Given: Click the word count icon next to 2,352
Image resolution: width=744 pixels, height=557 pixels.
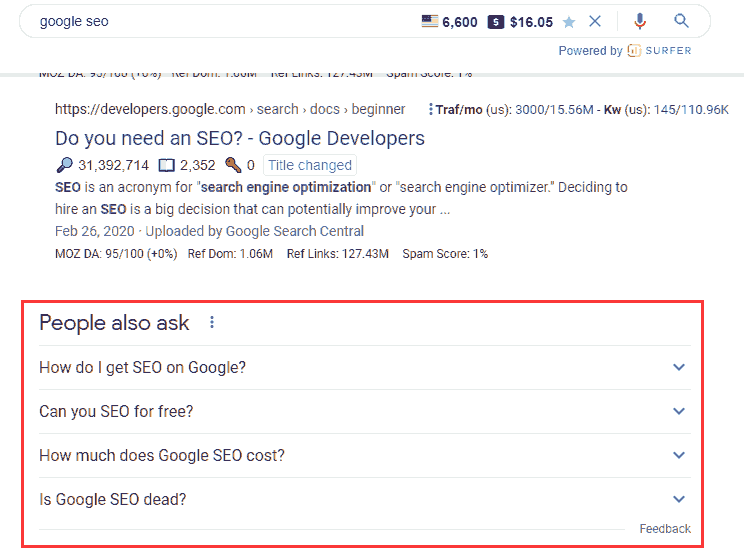Looking at the screenshot, I should click(x=166, y=165).
